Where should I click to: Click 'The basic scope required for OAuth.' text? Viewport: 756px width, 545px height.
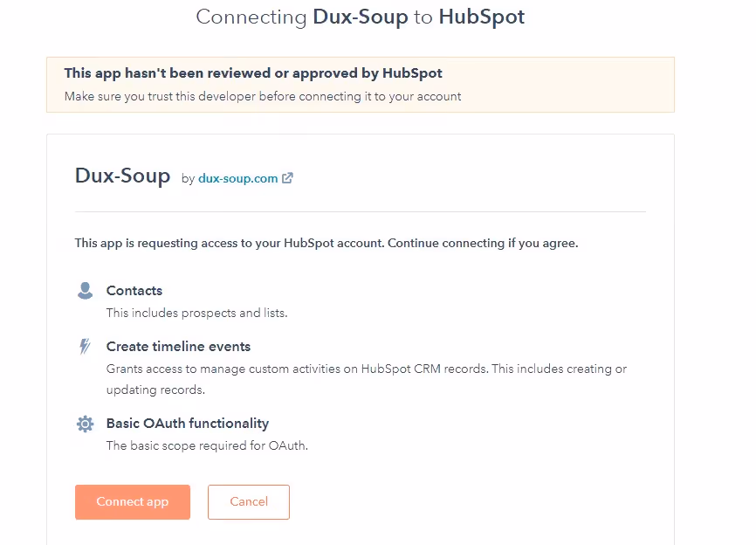[207, 445]
